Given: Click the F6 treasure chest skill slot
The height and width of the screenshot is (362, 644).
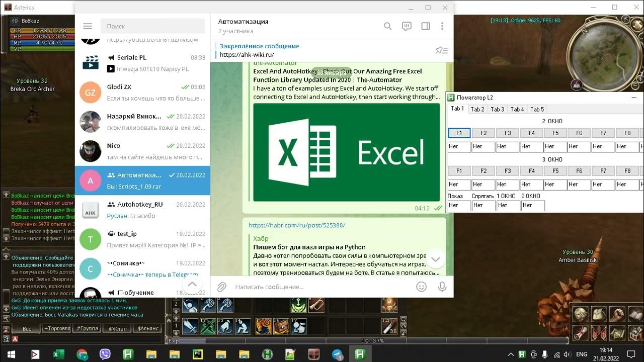Looking at the screenshot, I should point(282,326).
